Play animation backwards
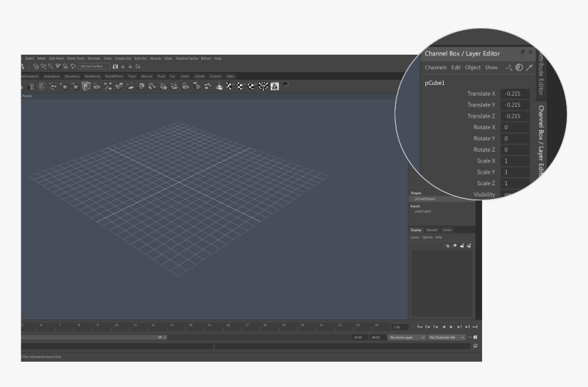The width and height of the screenshot is (588, 387). 444,327
